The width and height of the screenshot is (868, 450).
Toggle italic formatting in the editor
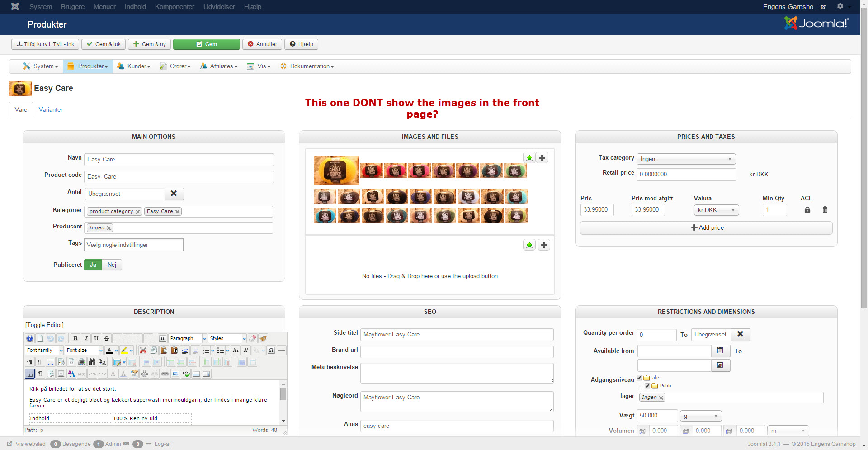[86, 338]
